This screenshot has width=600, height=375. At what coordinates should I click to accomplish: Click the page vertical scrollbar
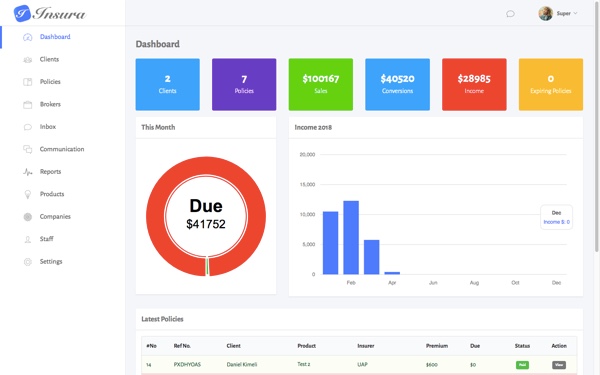[x=597, y=126]
